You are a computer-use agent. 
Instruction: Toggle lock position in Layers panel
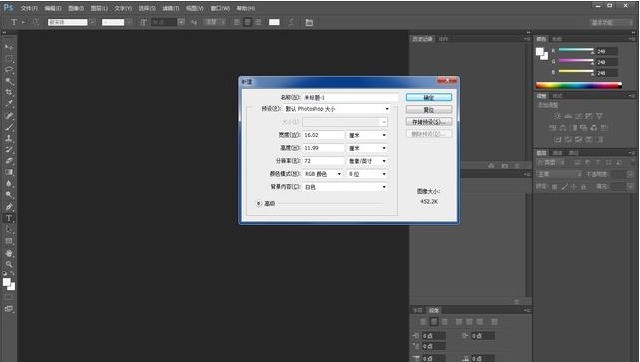pyautogui.click(x=574, y=187)
